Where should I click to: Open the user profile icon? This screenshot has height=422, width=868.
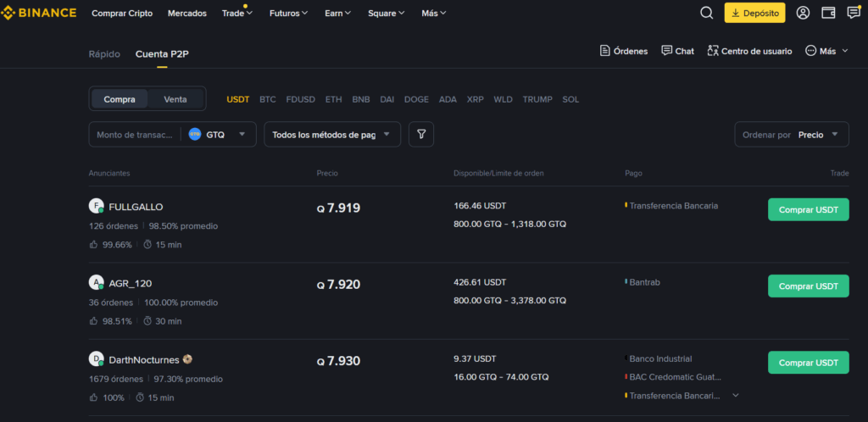803,13
